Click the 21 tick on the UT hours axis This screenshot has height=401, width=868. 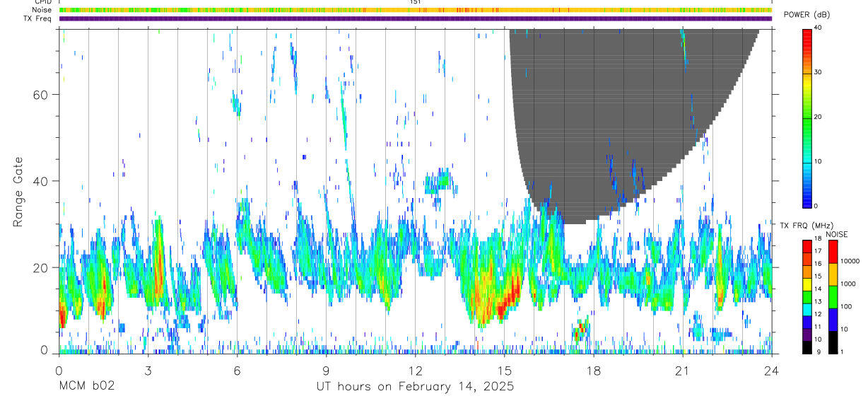[x=682, y=370]
